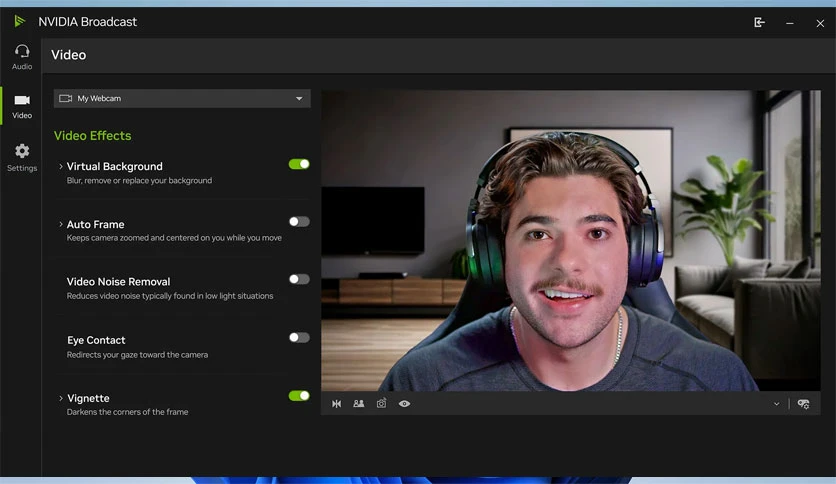Close the NVIDIA Broadcast window

coord(820,23)
